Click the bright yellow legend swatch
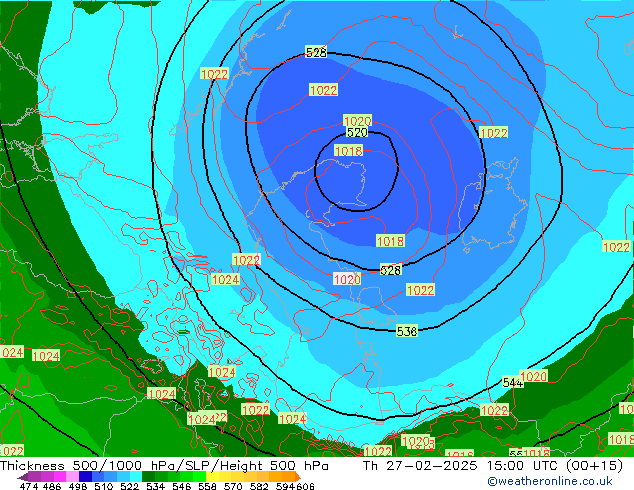Image resolution: width=634 pixels, height=490 pixels. coord(212,477)
